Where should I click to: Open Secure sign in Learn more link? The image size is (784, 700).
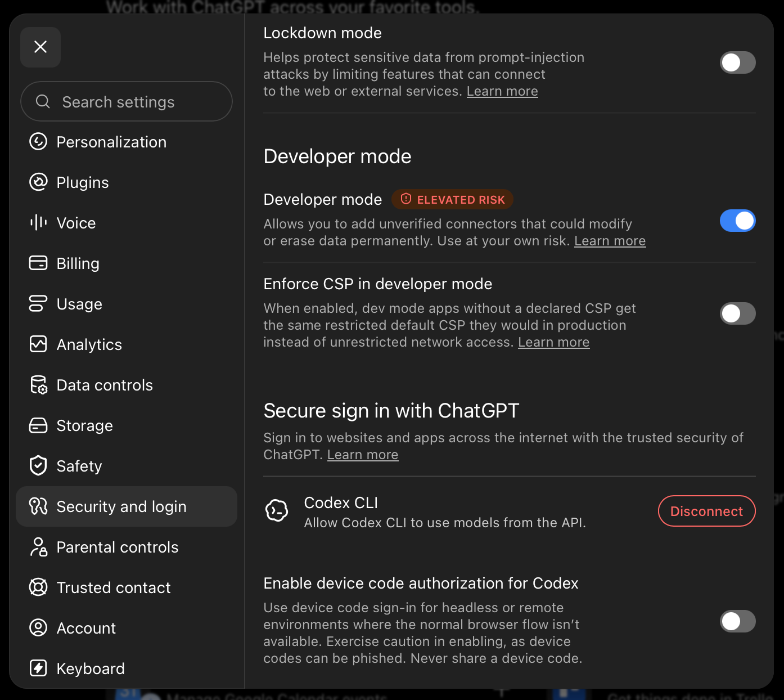(x=363, y=455)
